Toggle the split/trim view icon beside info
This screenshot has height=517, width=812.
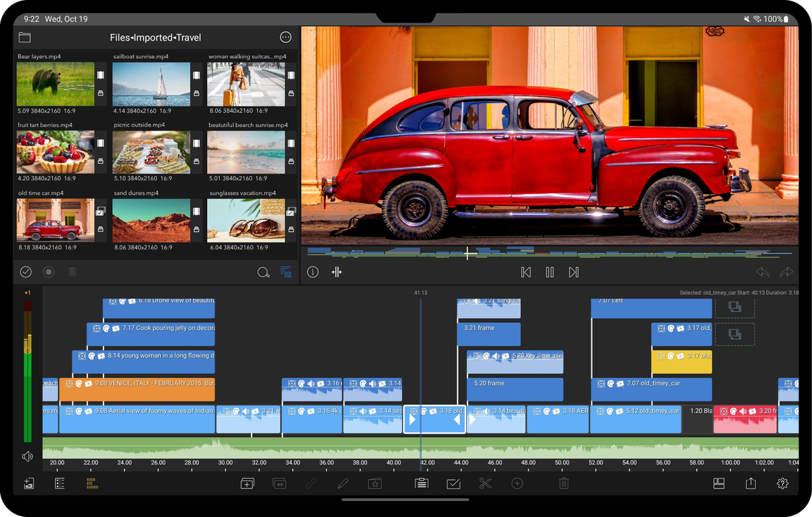(x=336, y=272)
